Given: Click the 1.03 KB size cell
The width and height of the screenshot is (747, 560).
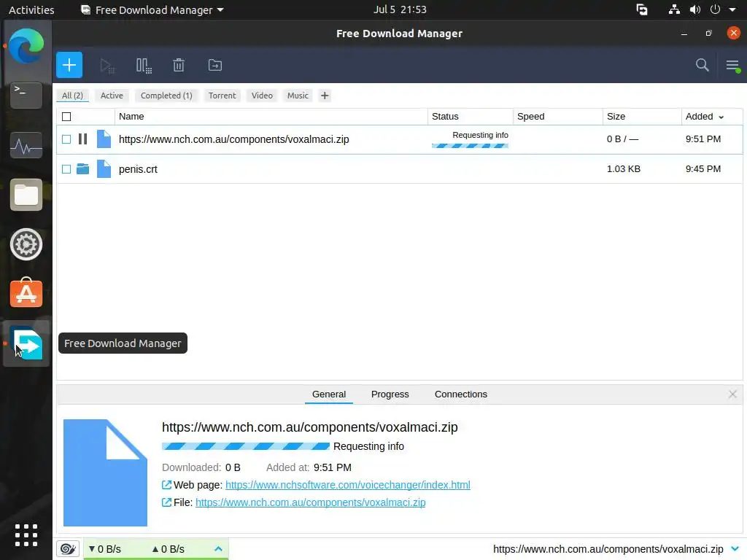Looking at the screenshot, I should [x=624, y=169].
